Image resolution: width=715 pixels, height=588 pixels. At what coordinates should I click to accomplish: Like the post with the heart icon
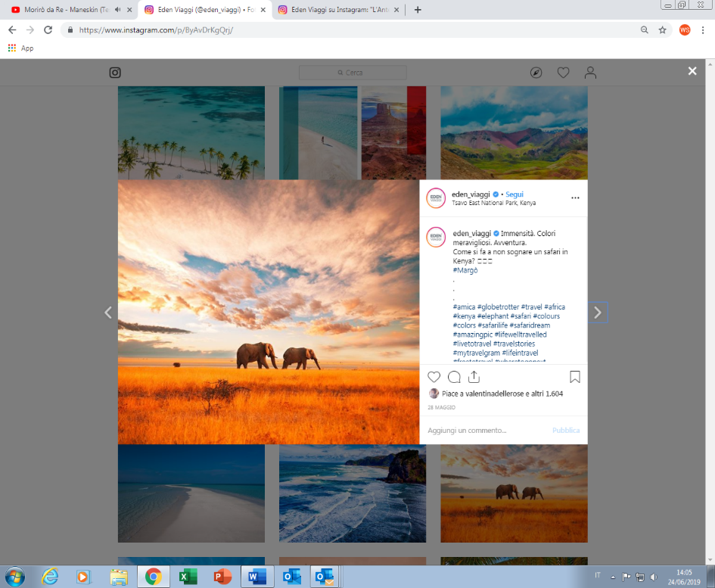click(x=434, y=377)
